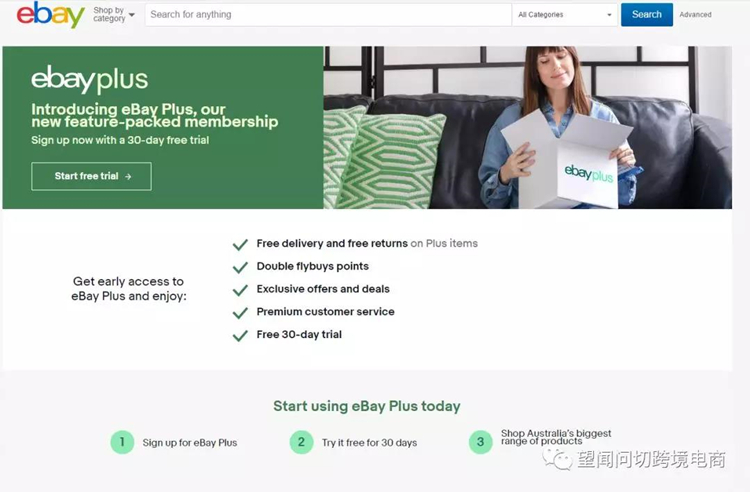The height and width of the screenshot is (492, 750).
Task: Click checkmark beside Premium customer service
Action: pos(240,313)
